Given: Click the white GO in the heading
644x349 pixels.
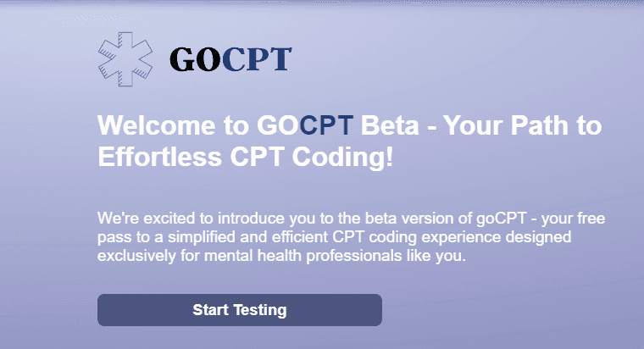Looking at the screenshot, I should pyautogui.click(x=278, y=125).
